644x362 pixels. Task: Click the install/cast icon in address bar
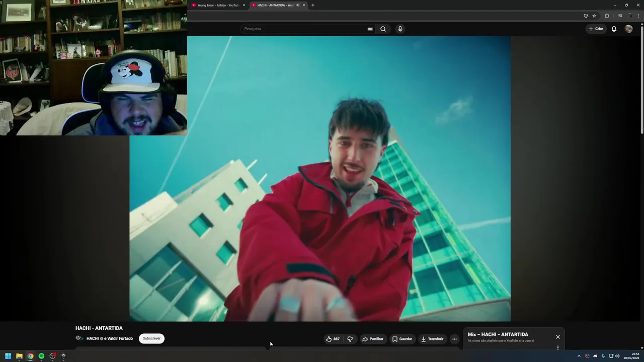[x=586, y=16]
